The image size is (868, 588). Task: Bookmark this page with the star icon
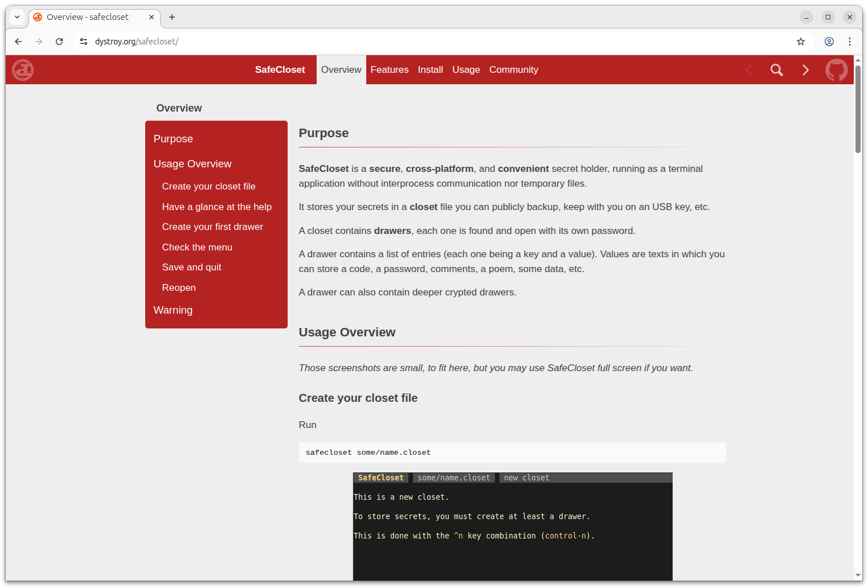[801, 42]
